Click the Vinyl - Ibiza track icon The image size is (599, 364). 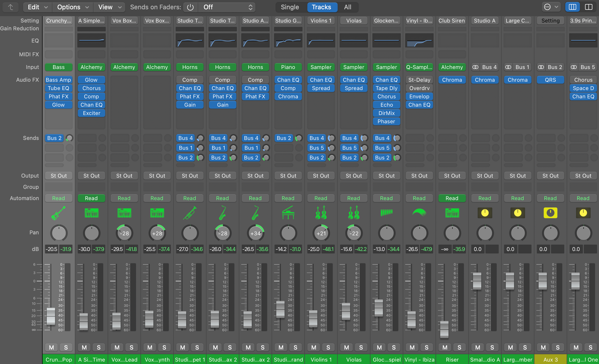[x=419, y=212]
